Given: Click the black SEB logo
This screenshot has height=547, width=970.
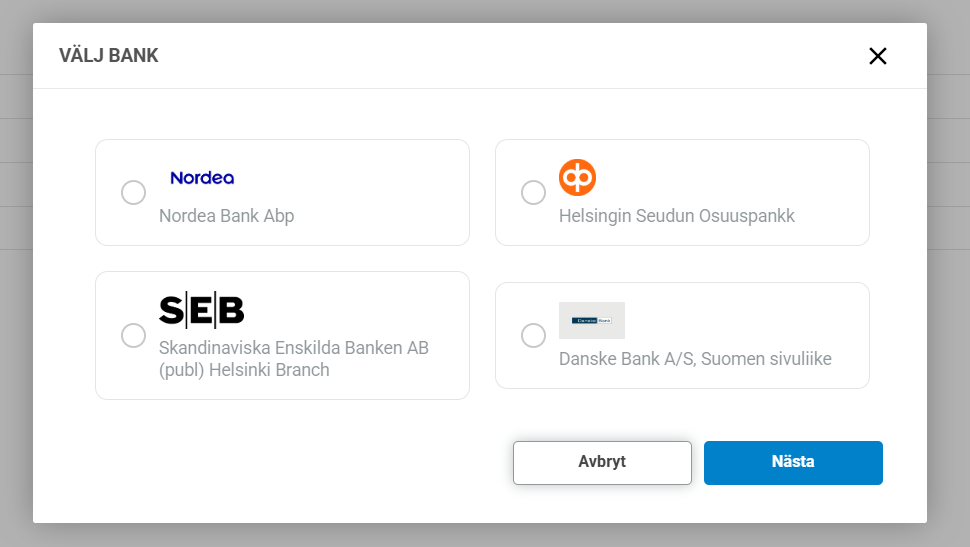Looking at the screenshot, I should pyautogui.click(x=201, y=311).
